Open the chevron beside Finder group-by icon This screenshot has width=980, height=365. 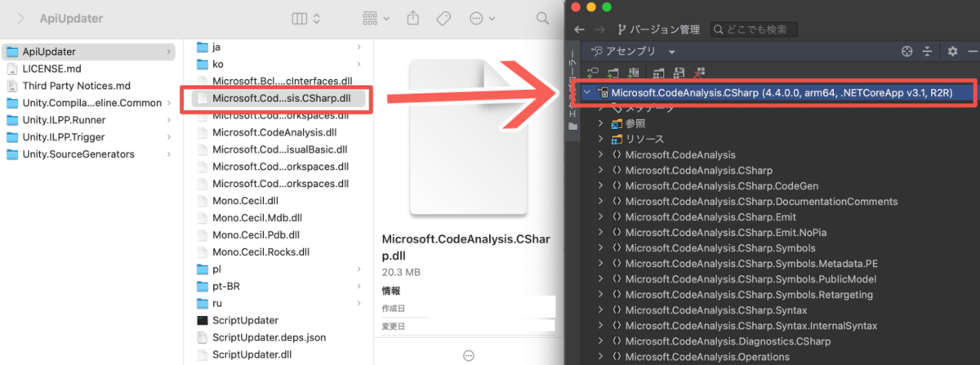386,18
